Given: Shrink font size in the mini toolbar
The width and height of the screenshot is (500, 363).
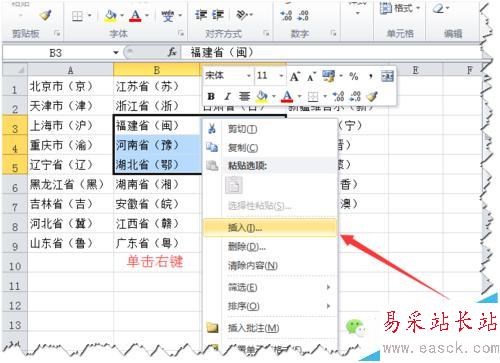Looking at the screenshot, I should (x=311, y=77).
